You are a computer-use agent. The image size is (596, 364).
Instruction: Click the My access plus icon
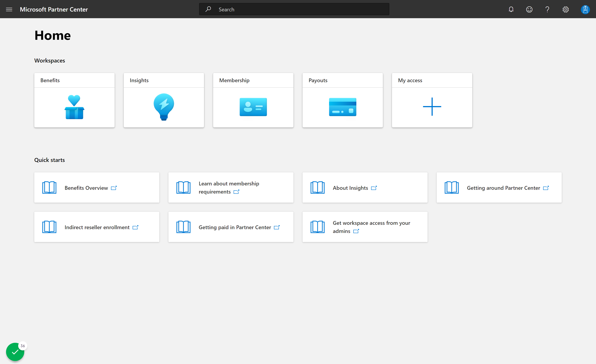coord(432,107)
